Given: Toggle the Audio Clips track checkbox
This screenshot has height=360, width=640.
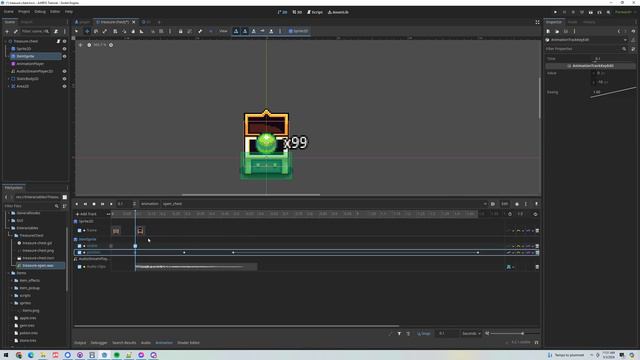Looking at the screenshot, I should [x=80, y=267].
